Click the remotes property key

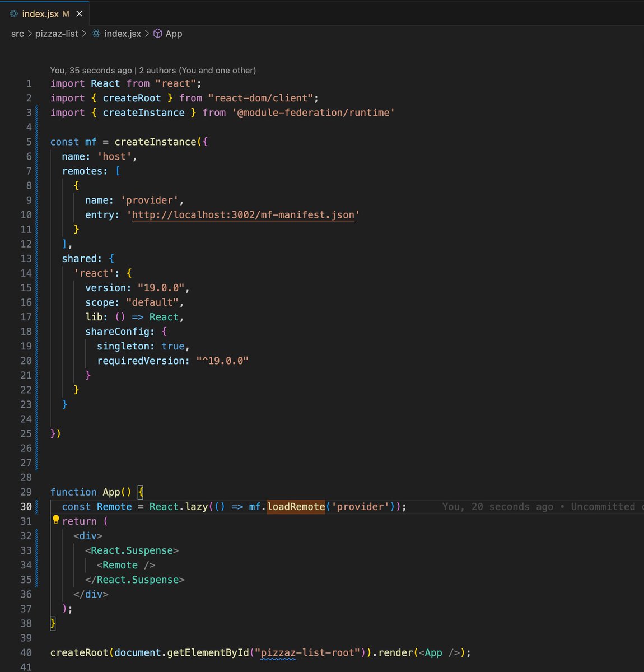point(82,171)
